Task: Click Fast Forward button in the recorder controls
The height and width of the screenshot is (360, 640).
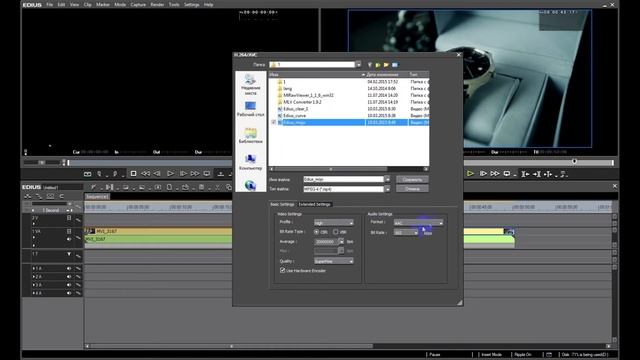Action: click(x=495, y=174)
